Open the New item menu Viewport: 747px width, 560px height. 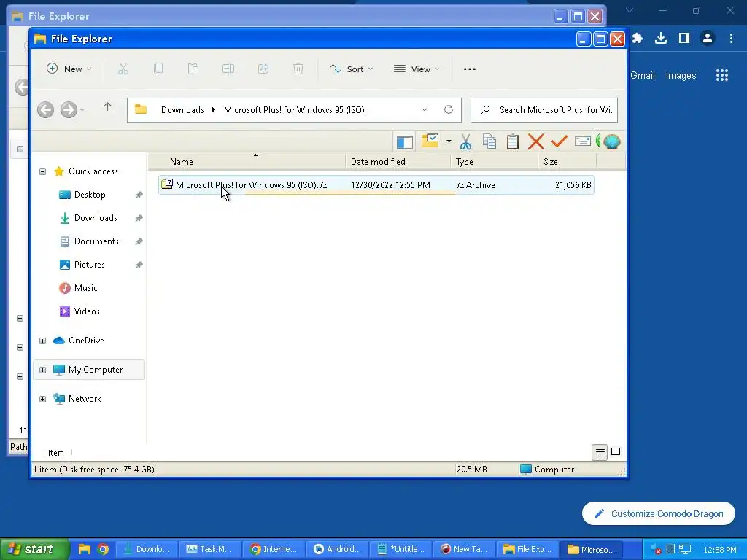69,69
